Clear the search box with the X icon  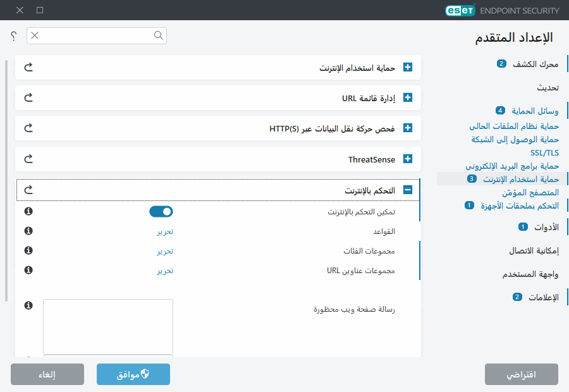click(x=35, y=36)
